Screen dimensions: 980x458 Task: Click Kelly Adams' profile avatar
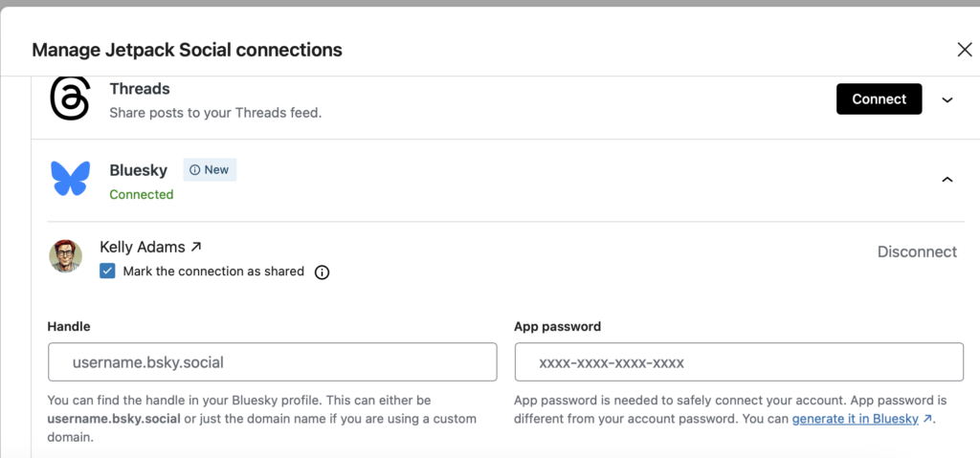[66, 255]
